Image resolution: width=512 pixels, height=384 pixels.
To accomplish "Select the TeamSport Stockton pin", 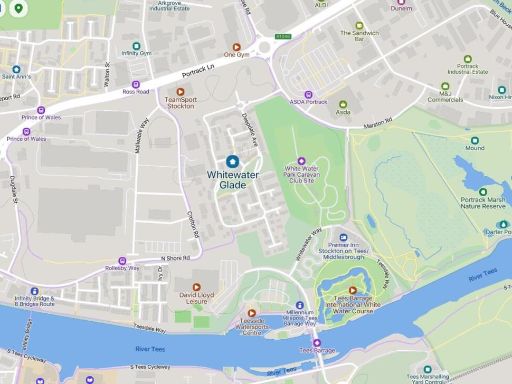I will click(180, 92).
